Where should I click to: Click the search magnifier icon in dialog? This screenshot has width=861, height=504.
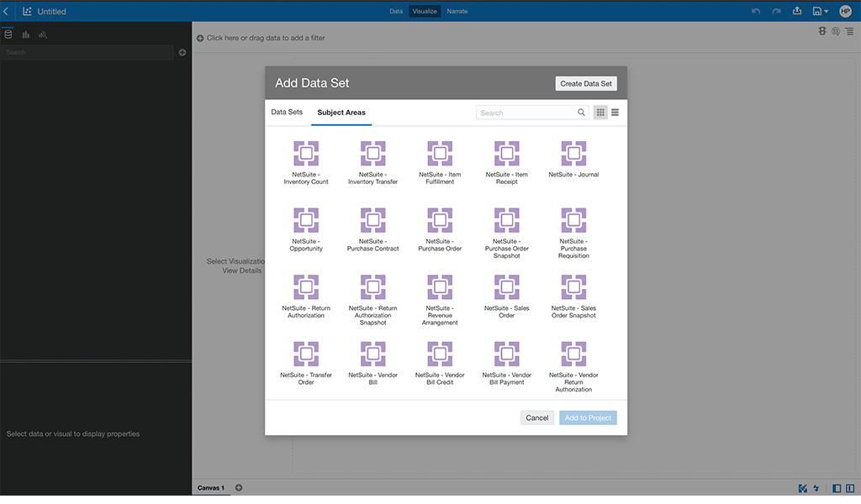click(x=581, y=113)
